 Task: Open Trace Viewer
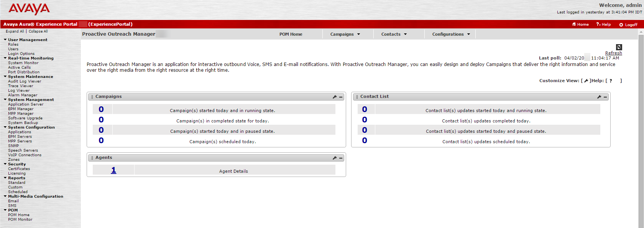[21, 86]
